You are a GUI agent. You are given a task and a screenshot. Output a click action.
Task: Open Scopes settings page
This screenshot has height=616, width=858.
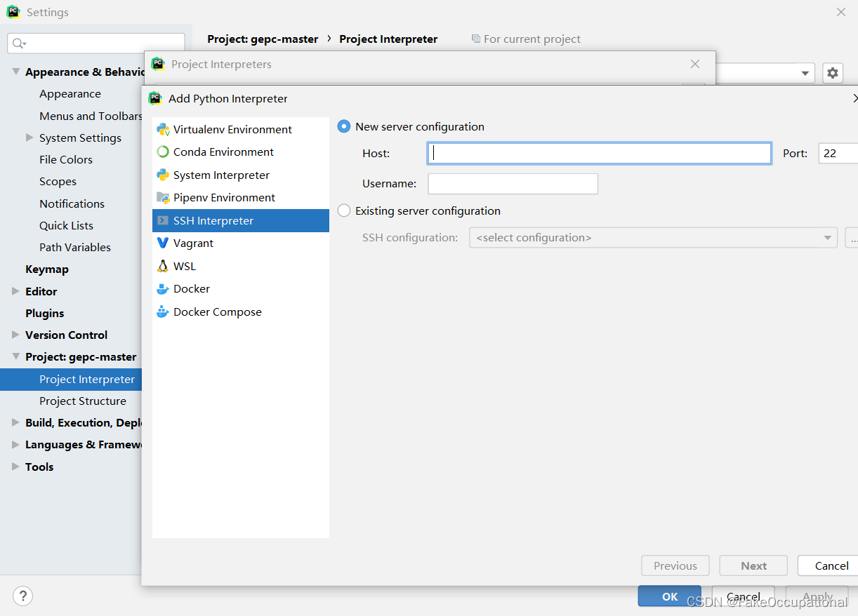tap(58, 181)
